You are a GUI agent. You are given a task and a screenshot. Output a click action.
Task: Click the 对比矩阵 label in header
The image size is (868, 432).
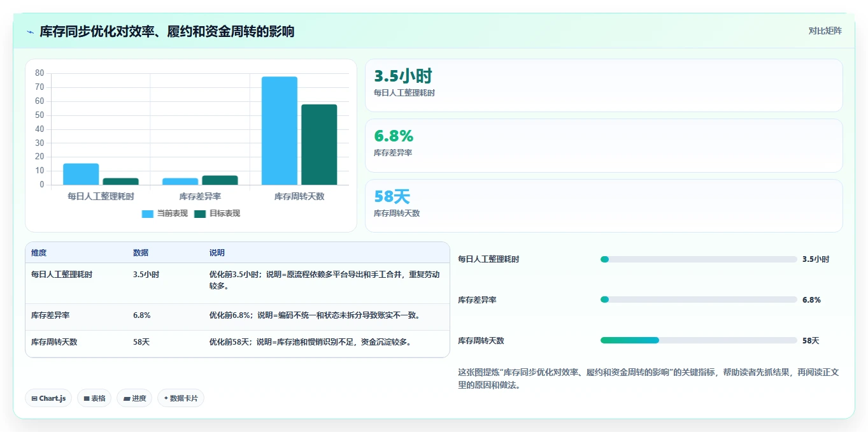point(825,31)
